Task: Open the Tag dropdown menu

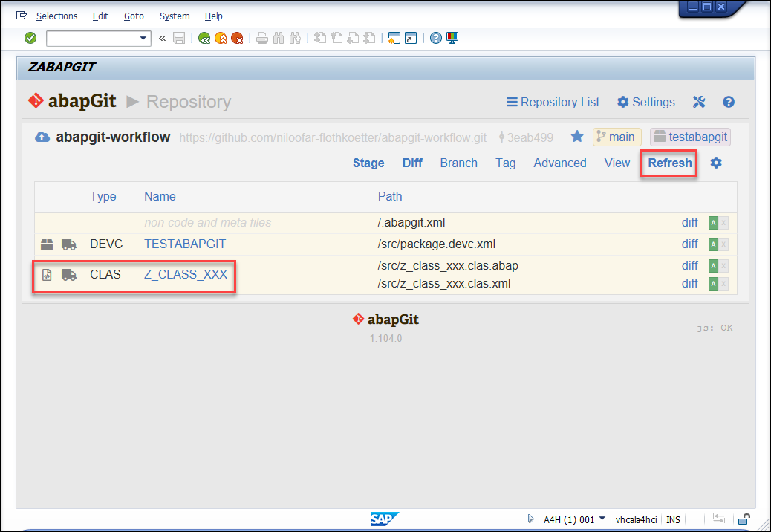Action: pos(506,163)
